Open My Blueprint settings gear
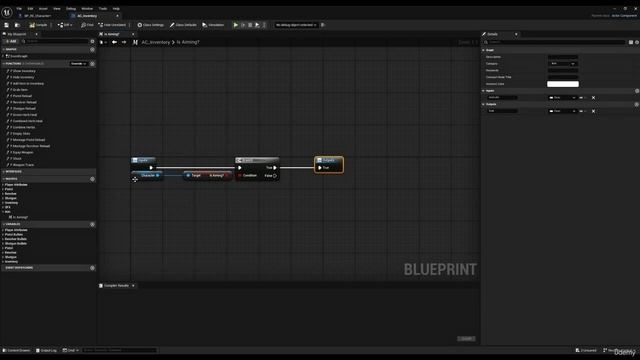Screen dimensions: 640x360 pyautogui.click(x=93, y=41)
